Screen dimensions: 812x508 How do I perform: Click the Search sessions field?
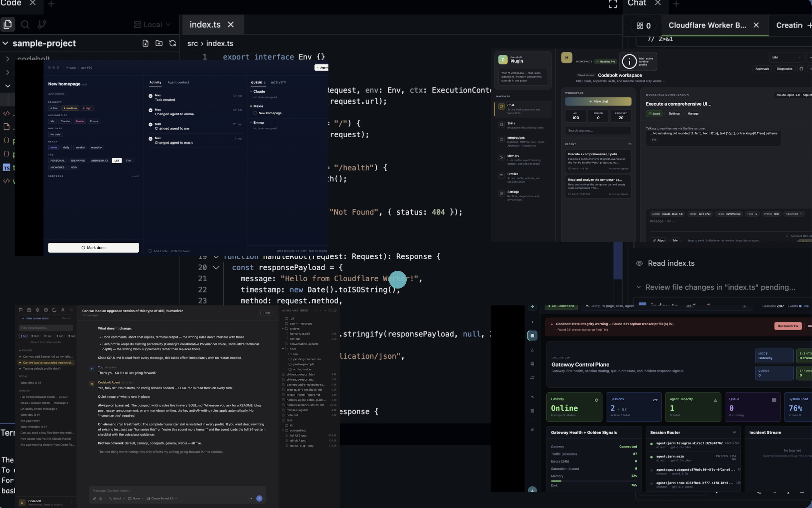click(x=598, y=130)
